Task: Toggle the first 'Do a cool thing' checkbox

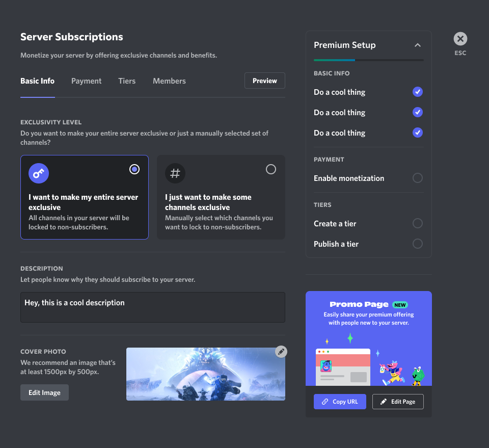Action: (418, 92)
